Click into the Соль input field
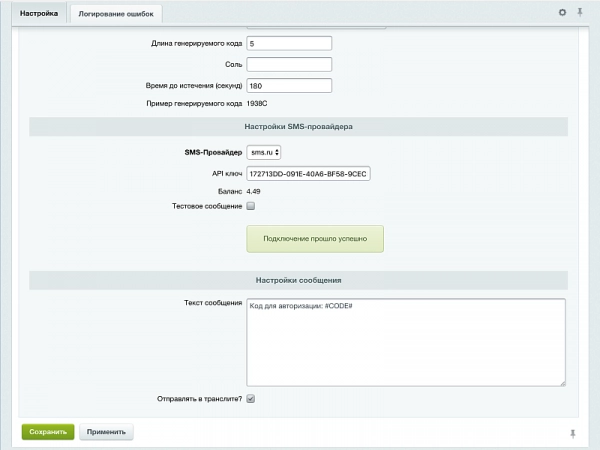Viewport: 600px width, 450px height. point(289,64)
